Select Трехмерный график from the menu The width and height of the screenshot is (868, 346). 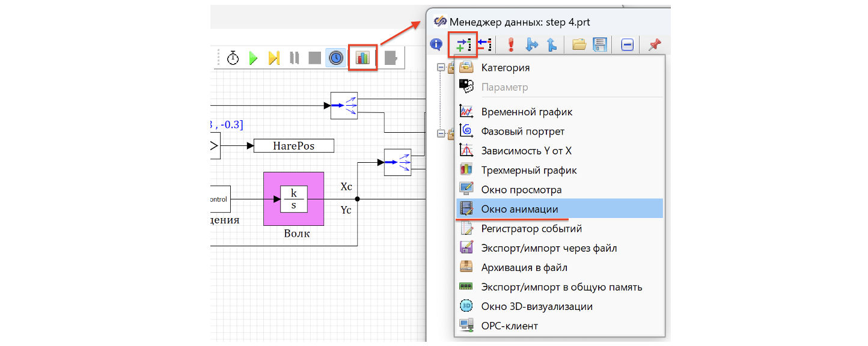[560, 170]
